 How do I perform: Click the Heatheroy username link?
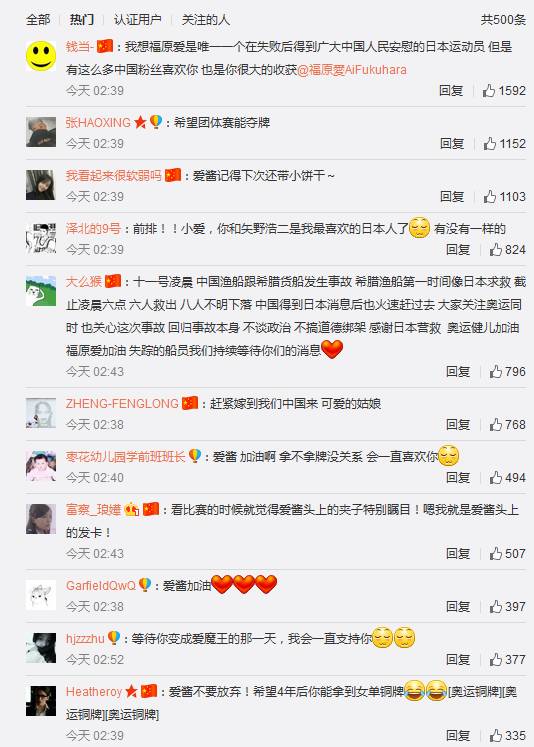point(94,691)
